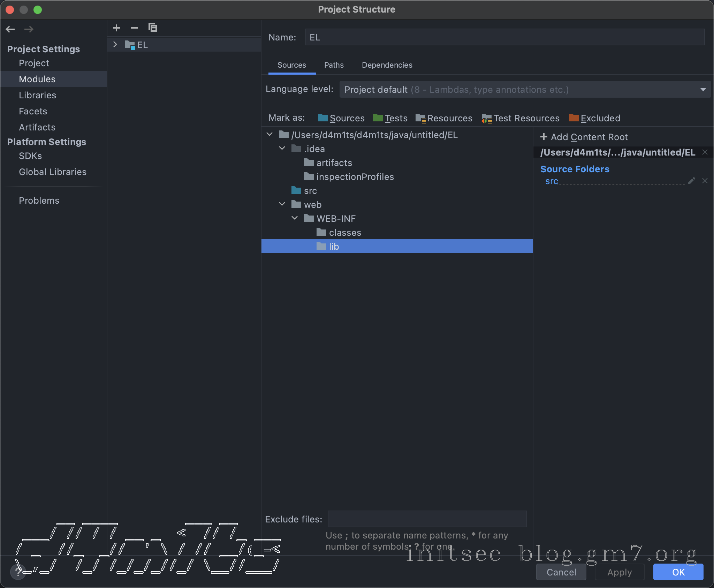Expand the EL module node
The image size is (714, 588).
tap(115, 45)
